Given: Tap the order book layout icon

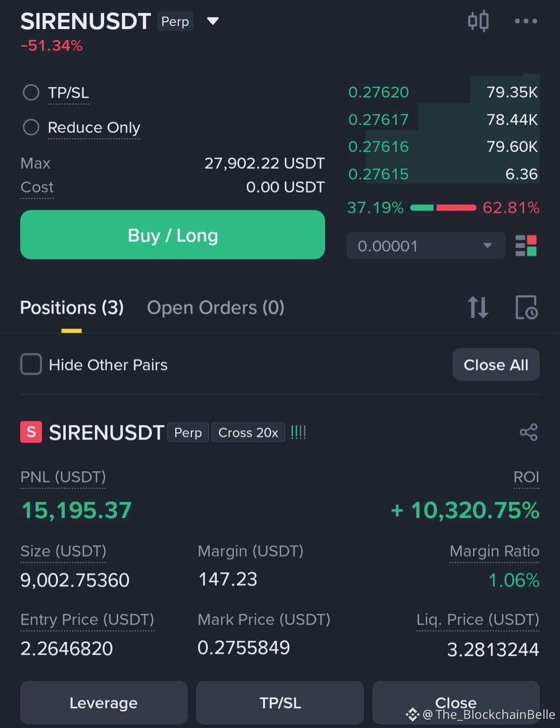Looking at the screenshot, I should tap(526, 246).
